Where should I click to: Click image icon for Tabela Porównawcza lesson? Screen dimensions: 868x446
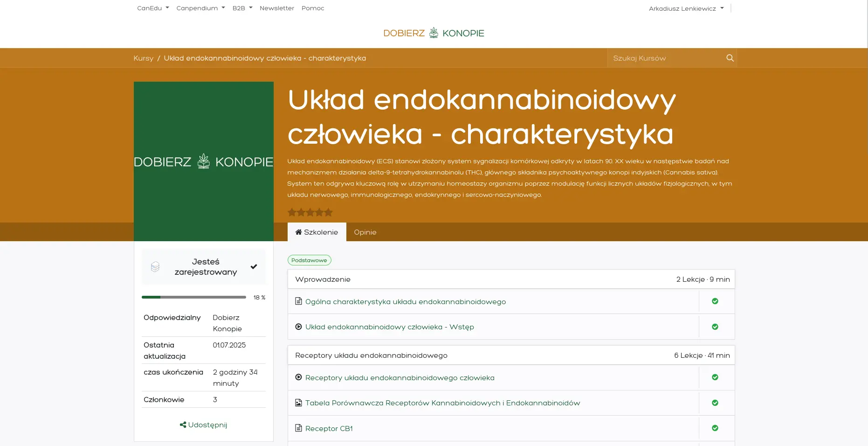coord(298,403)
